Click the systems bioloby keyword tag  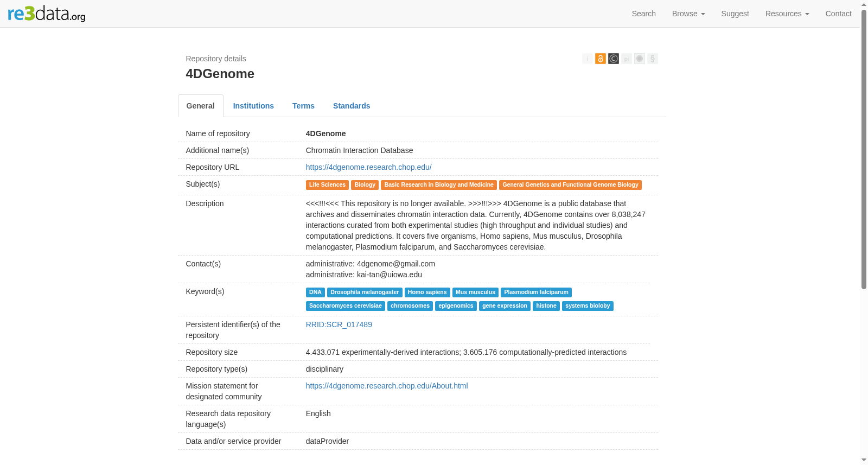(x=588, y=306)
